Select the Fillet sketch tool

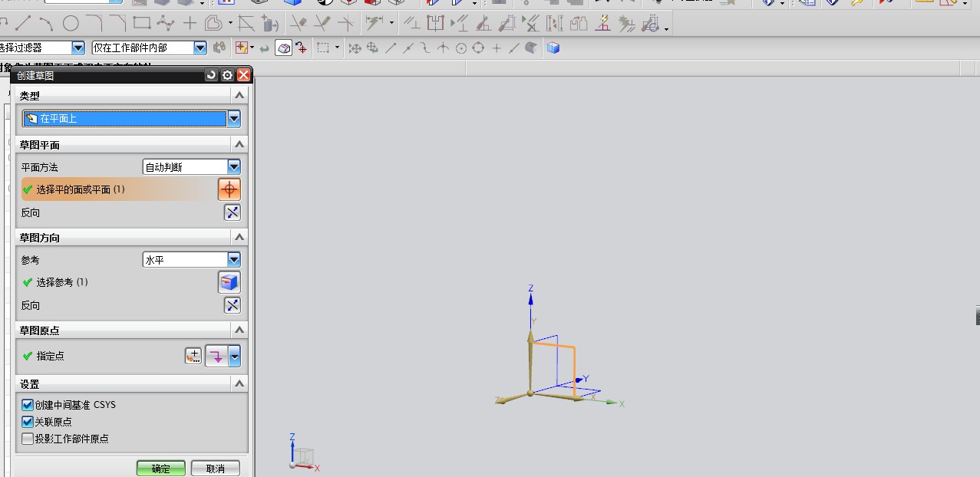click(x=94, y=23)
